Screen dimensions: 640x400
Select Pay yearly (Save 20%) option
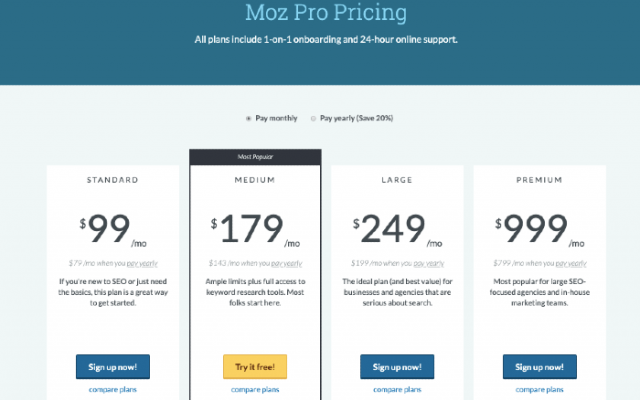click(313, 118)
